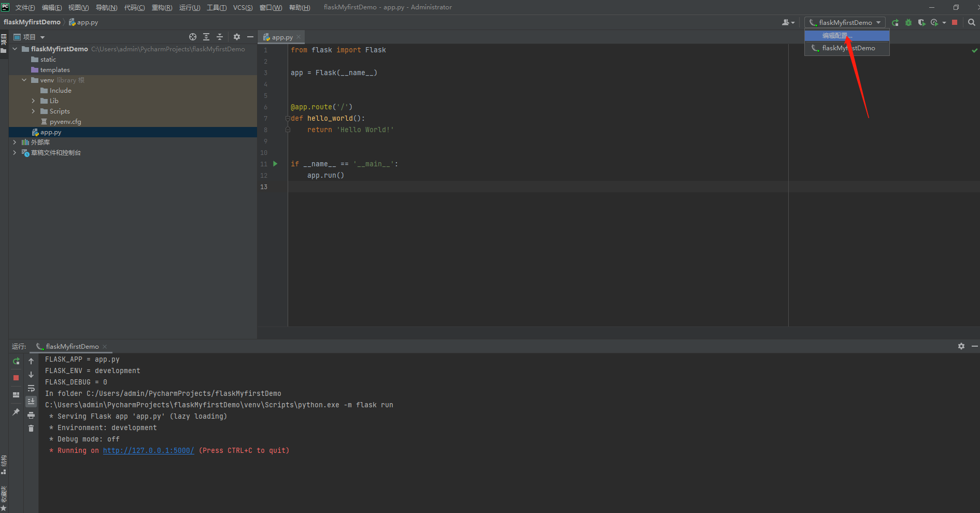Screen dimensions: 980x513
Task: Open the 重构(R) refactor menu
Action: (162, 7)
